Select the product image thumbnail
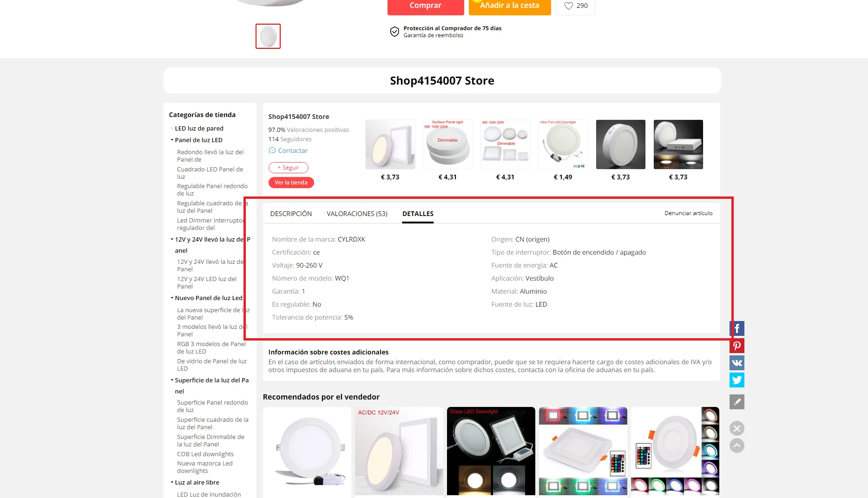Image resolution: width=868 pixels, height=498 pixels. click(x=268, y=36)
